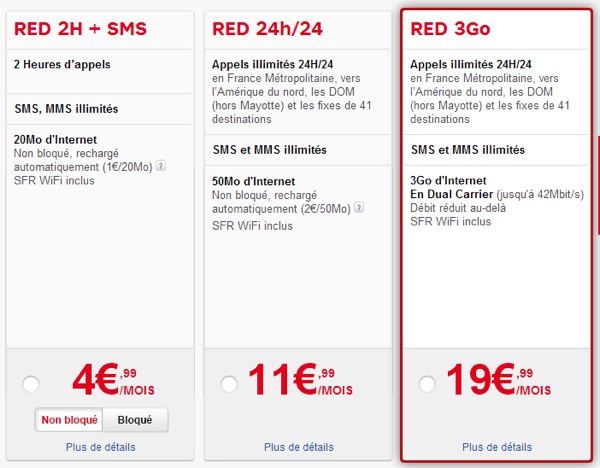The width and height of the screenshot is (600, 468).
Task: Open help icon next to 1€/20Mo
Action: click(161, 166)
